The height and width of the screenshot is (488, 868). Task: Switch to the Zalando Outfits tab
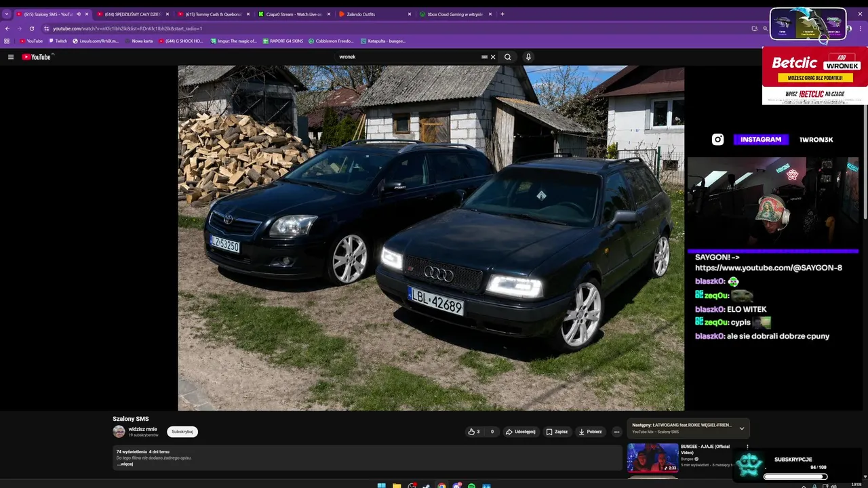point(374,14)
